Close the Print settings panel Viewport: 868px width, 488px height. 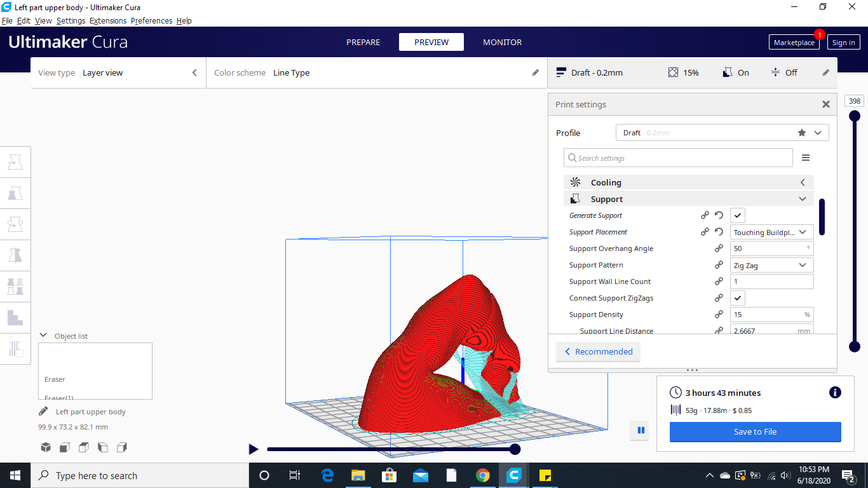click(826, 104)
